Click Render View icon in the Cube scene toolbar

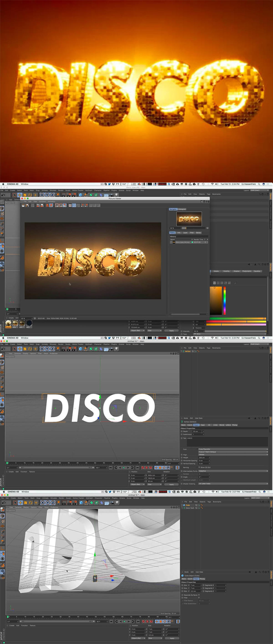pyautogui.click(x=64, y=502)
